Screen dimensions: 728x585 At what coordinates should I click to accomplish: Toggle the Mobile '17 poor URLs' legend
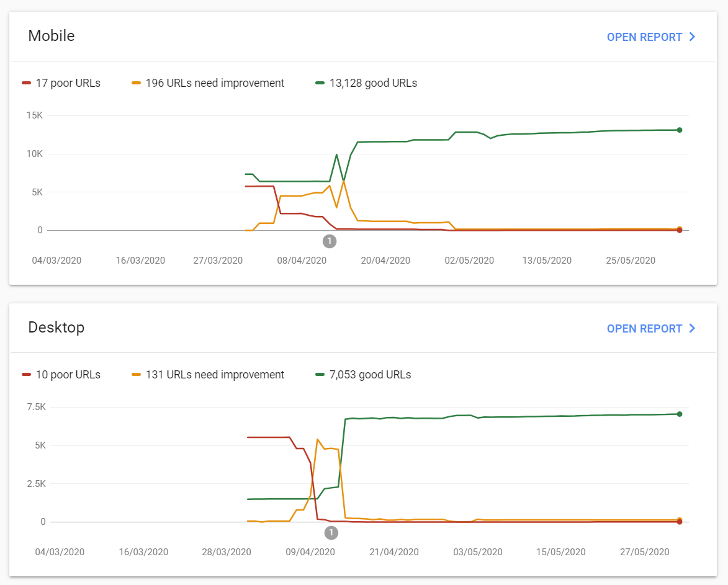click(x=61, y=83)
